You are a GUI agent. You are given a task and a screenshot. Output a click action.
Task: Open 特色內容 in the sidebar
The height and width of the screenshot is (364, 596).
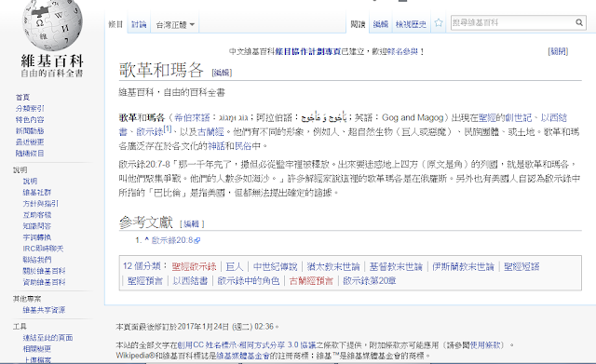coord(30,120)
